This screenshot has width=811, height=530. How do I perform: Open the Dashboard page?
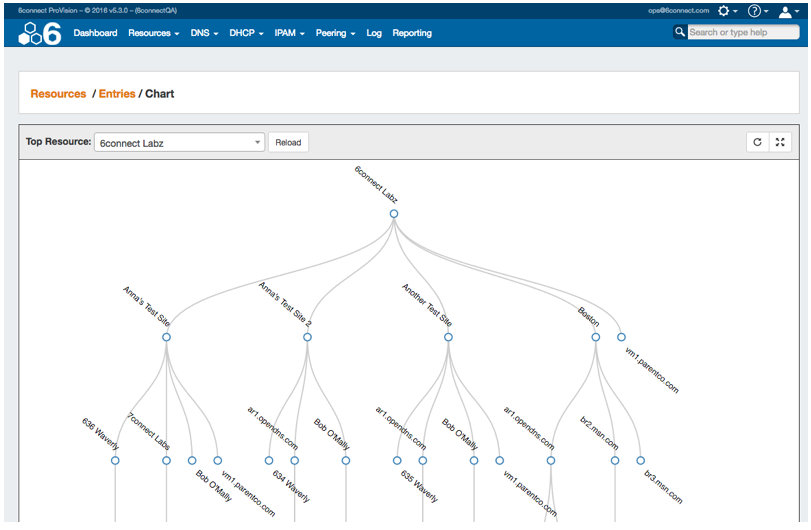coord(95,33)
